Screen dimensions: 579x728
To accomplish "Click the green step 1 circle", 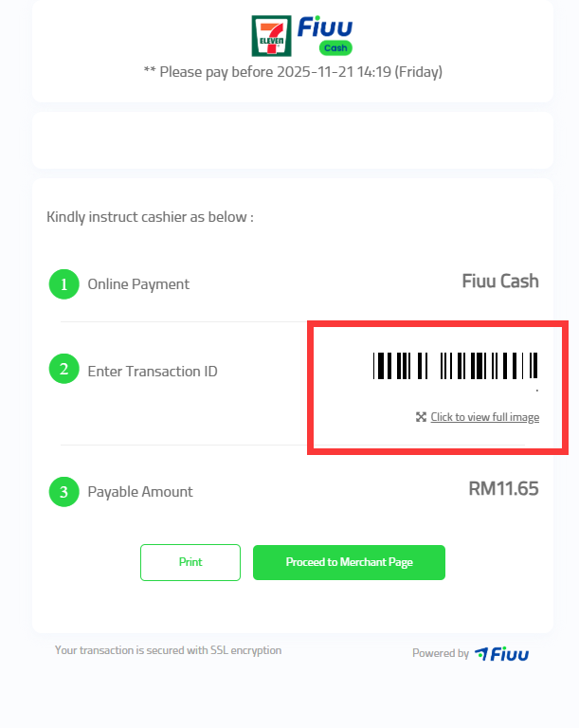I will [x=63, y=283].
